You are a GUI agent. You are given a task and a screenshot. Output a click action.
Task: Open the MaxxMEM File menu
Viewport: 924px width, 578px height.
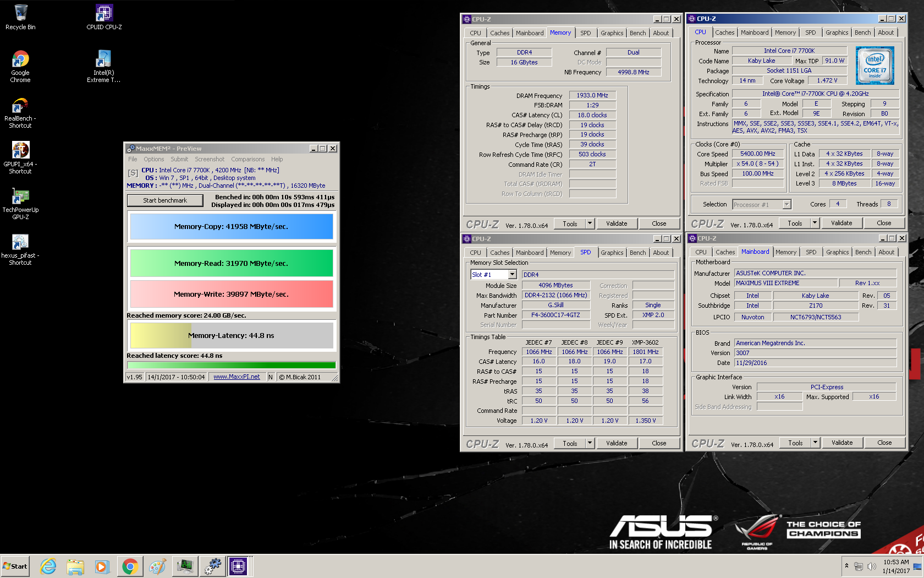click(133, 159)
